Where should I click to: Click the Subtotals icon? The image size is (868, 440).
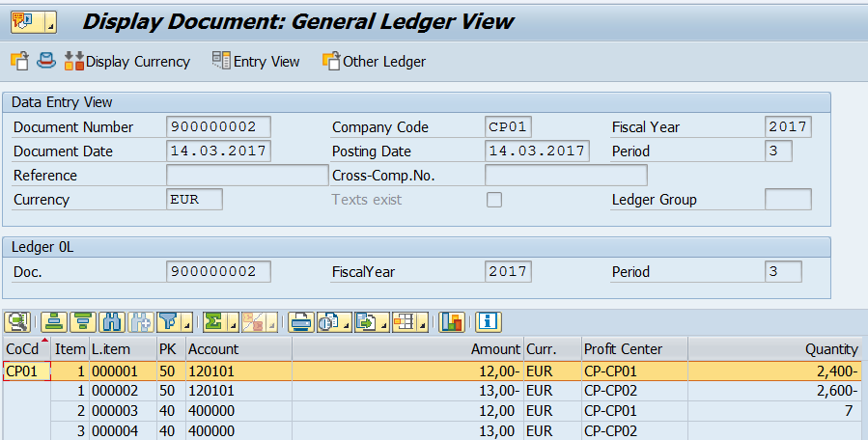pos(253,321)
